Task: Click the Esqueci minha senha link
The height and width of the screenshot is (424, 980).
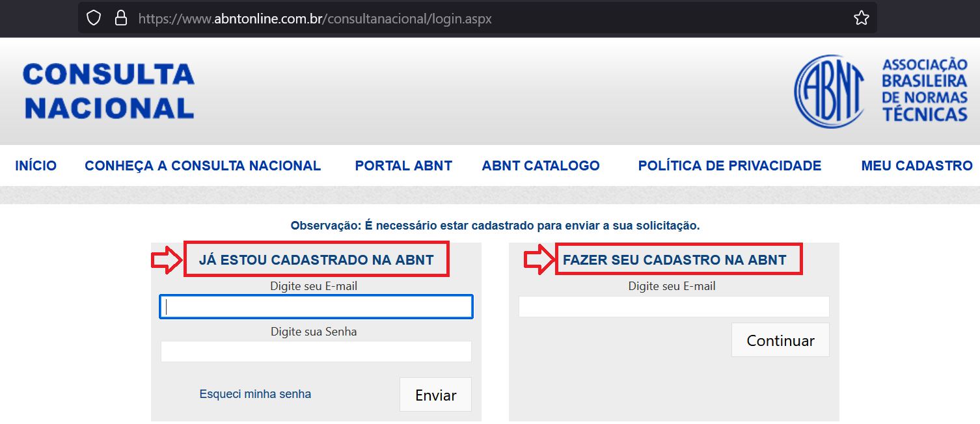Action: 255,394
